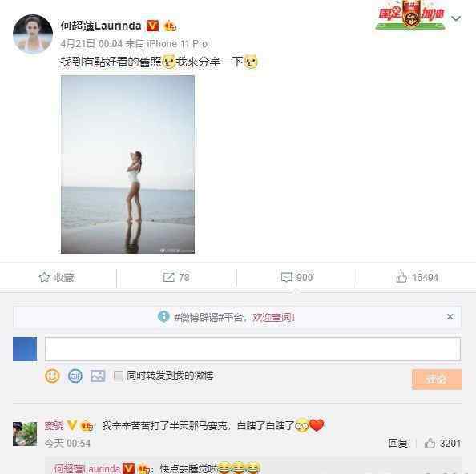Click the commenter's avatar thumbnail
476x474 pixels.
[25, 434]
